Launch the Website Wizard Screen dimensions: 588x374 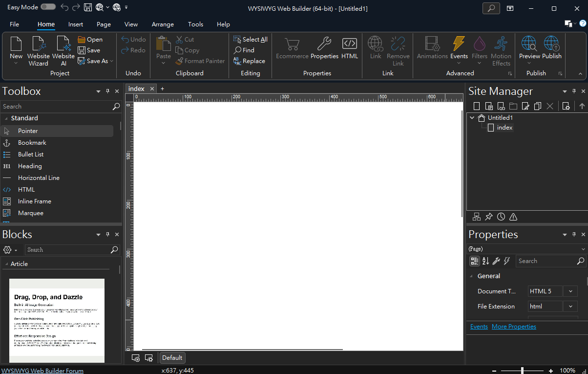[38, 51]
